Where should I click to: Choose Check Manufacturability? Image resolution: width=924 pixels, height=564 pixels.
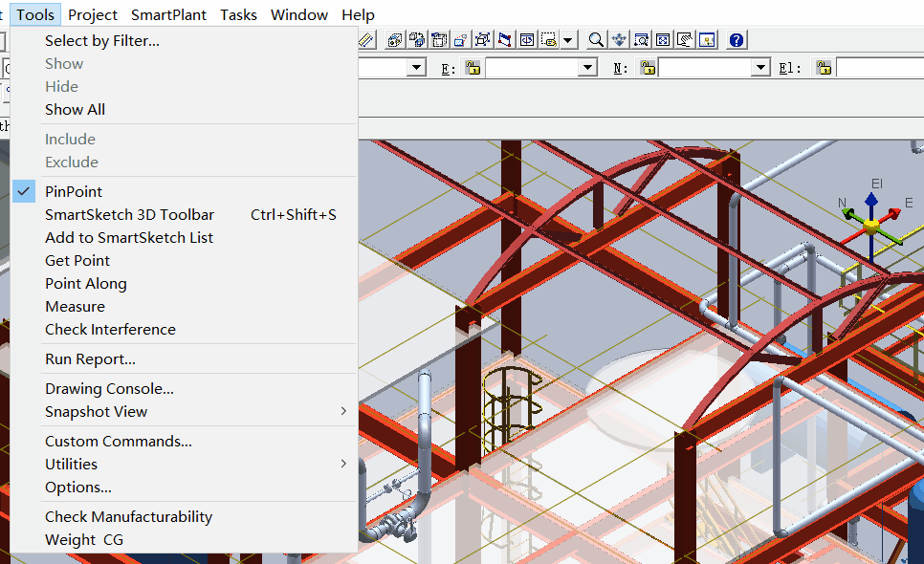(185, 516)
